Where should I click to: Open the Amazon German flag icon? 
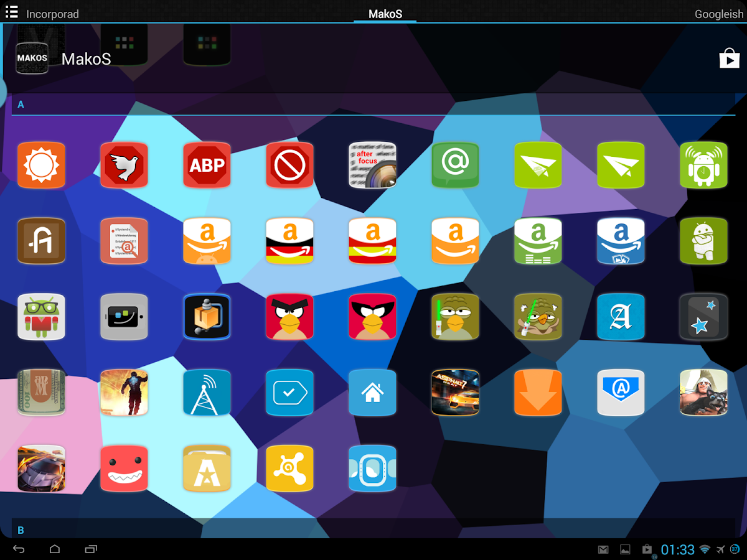tap(289, 241)
